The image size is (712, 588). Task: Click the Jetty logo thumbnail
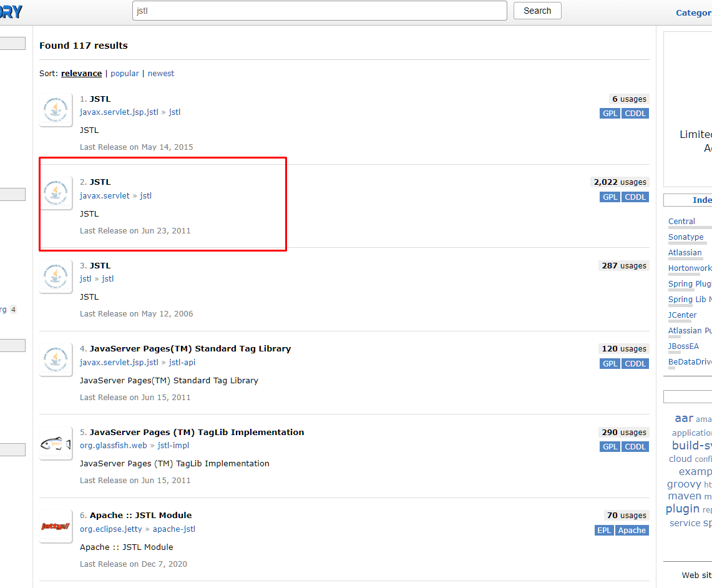[56, 527]
